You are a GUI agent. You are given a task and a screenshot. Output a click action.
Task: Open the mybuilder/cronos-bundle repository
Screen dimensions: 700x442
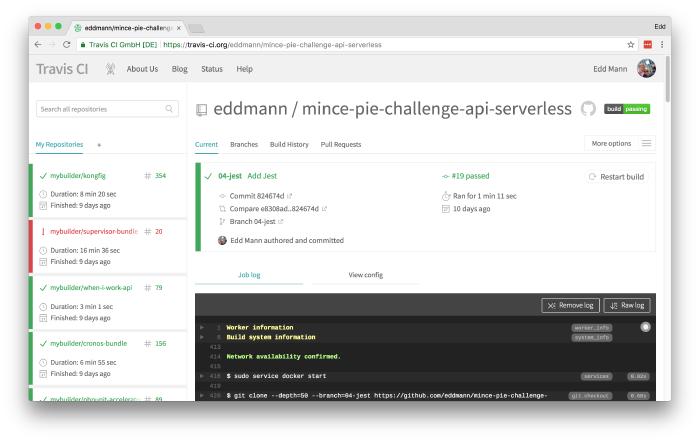88,343
